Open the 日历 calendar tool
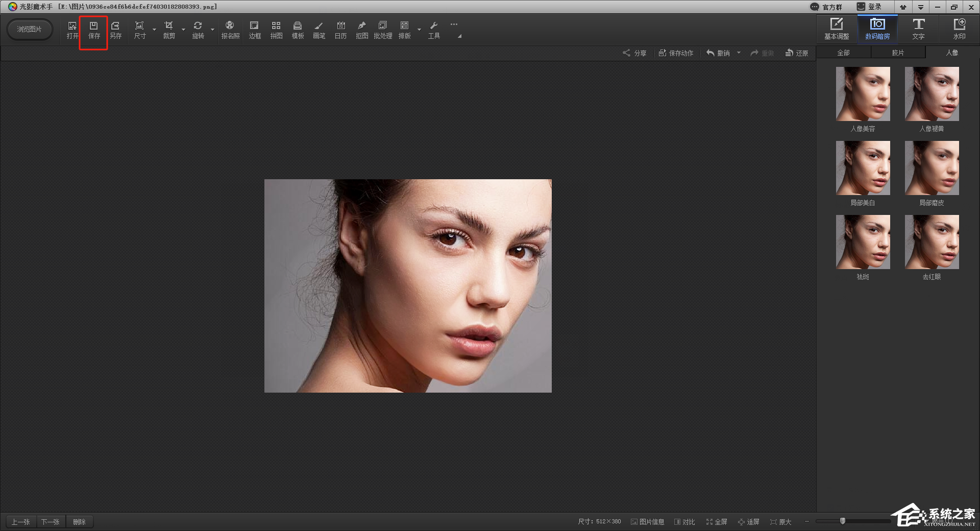Image resolution: width=980 pixels, height=531 pixels. point(340,30)
